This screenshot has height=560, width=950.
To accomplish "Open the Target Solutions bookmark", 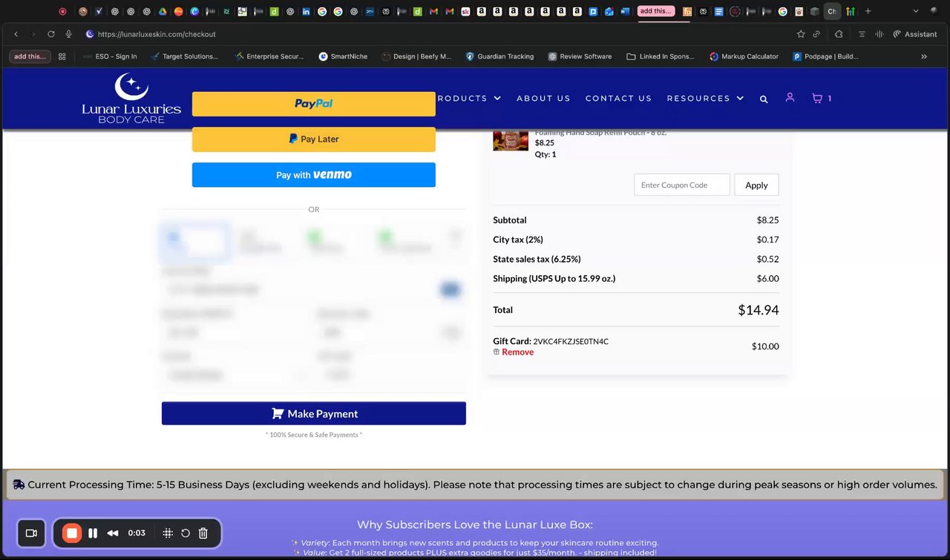I will coord(184,56).
